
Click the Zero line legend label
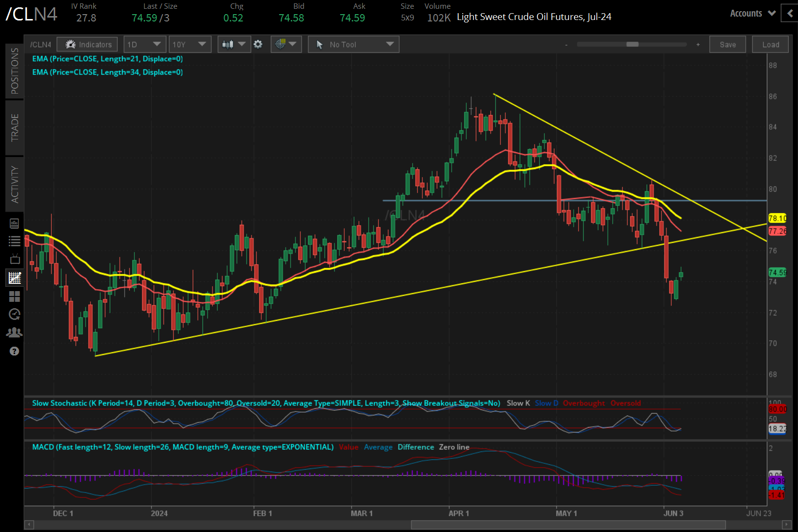(x=454, y=447)
